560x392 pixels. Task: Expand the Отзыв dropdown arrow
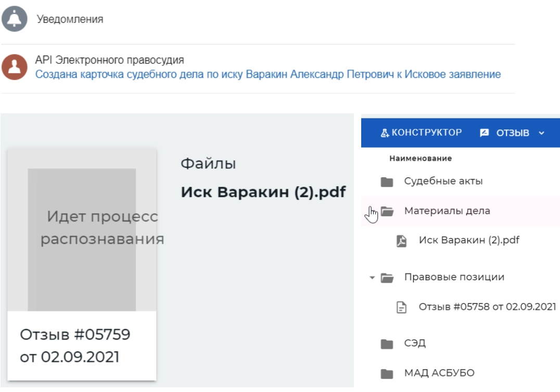pos(542,133)
